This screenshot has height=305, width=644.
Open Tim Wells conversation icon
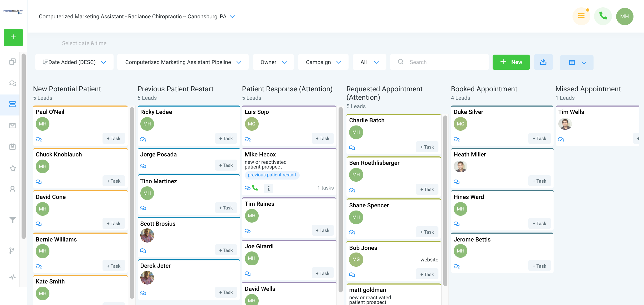click(x=561, y=139)
